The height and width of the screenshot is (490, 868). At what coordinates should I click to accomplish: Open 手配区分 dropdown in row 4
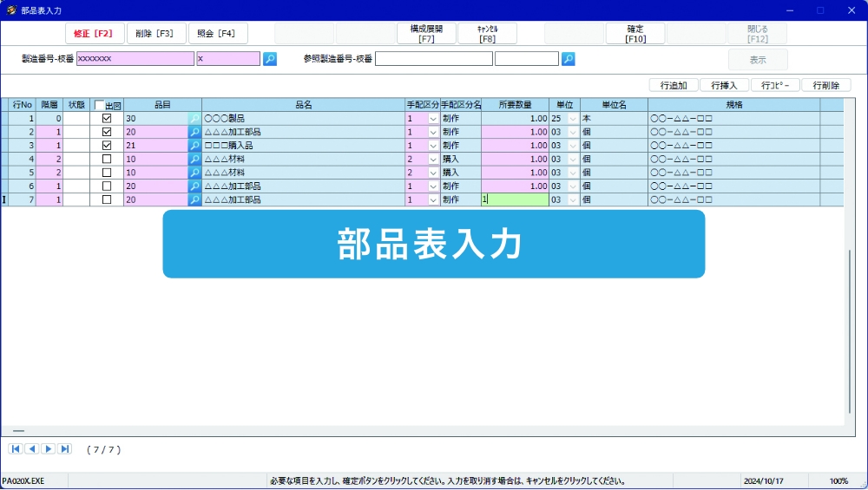click(433, 159)
